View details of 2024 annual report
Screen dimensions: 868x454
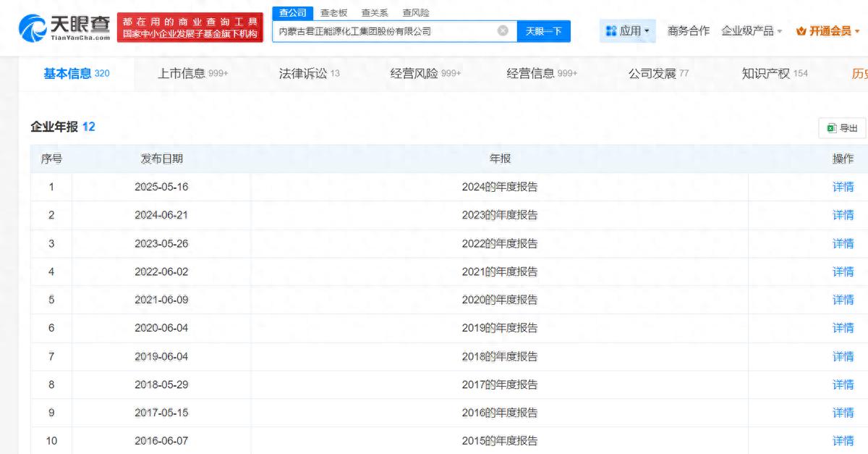point(843,187)
